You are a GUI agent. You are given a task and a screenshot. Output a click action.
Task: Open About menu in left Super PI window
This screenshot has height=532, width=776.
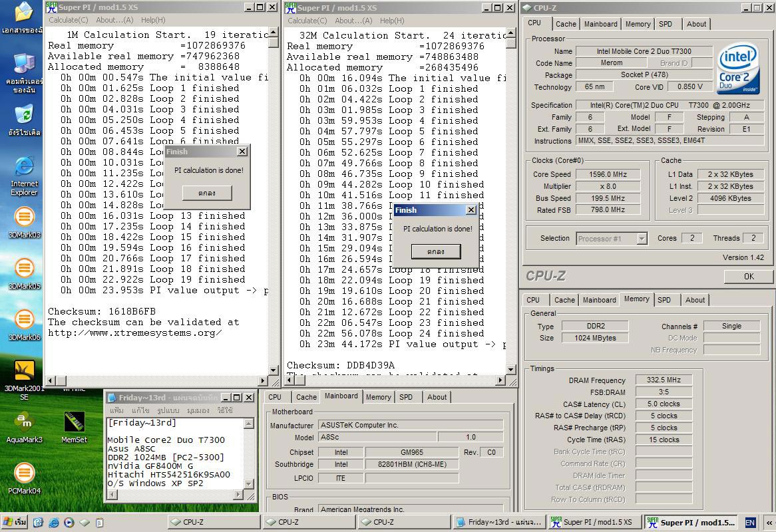coord(114,20)
